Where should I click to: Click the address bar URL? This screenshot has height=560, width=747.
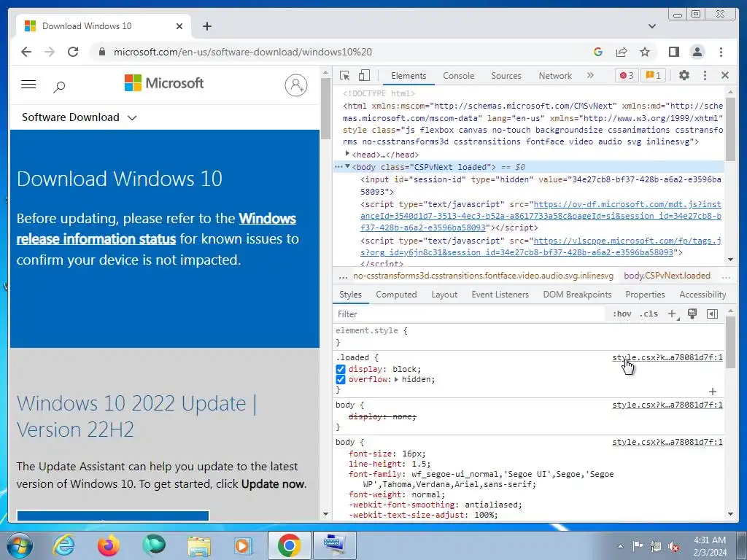(242, 52)
